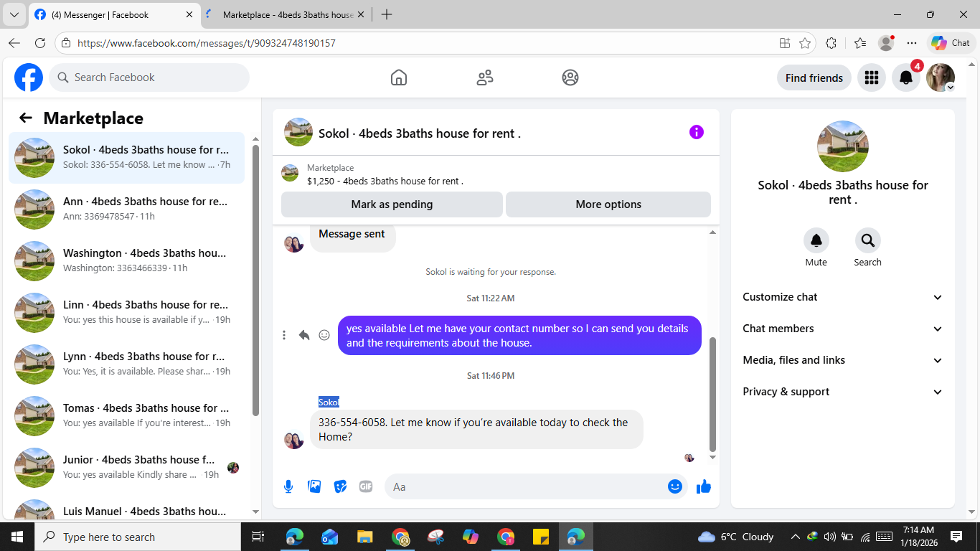Open Facebook home via the logo
980x551 pixels.
point(29,77)
